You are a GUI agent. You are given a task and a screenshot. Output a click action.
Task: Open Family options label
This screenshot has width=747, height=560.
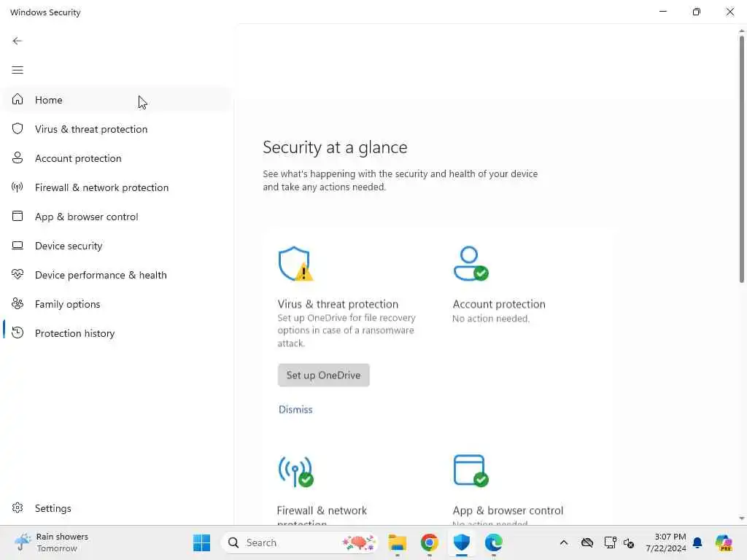coord(67,304)
